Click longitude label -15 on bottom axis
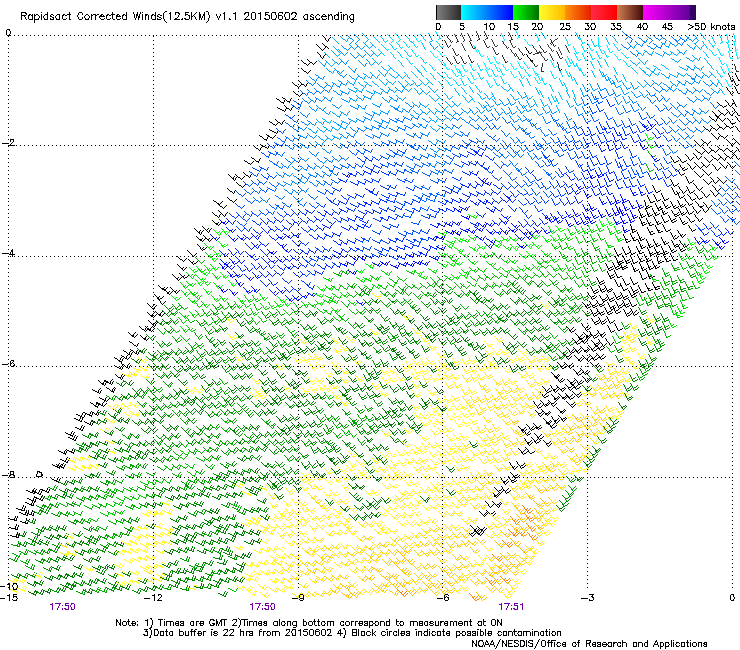The width and height of the screenshot is (740, 650). tap(9, 598)
